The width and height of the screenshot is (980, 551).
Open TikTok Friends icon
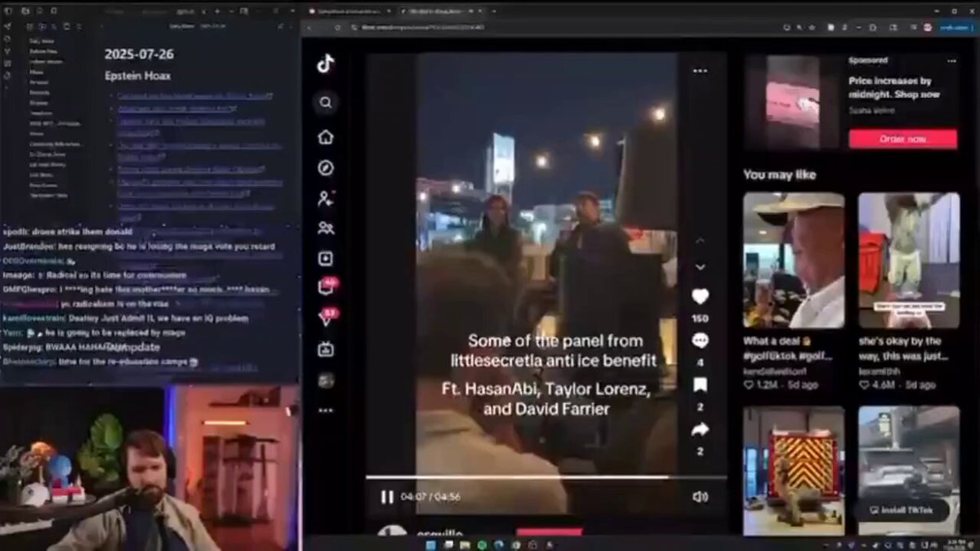(x=326, y=228)
